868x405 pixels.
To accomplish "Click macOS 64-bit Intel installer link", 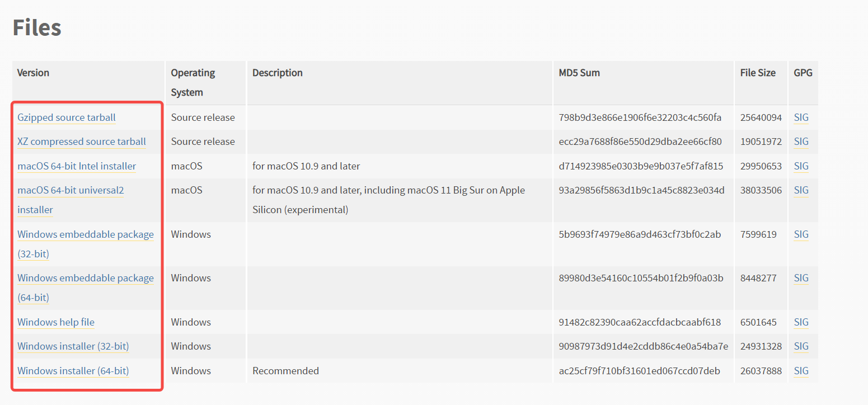I will click(77, 166).
